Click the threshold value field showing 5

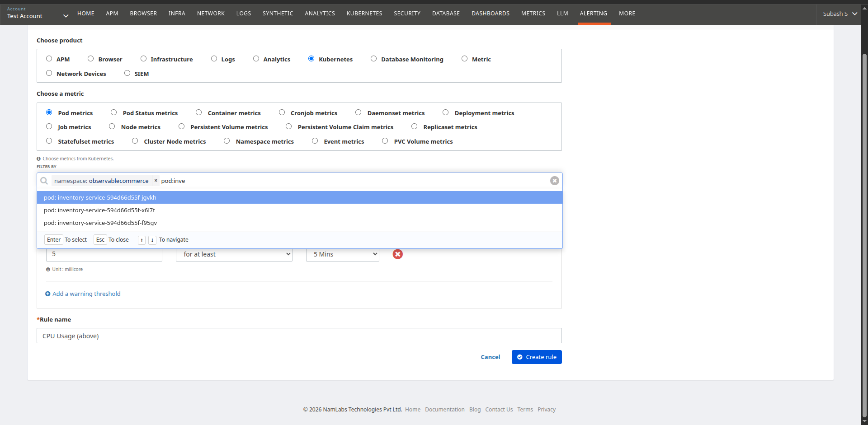[104, 254]
